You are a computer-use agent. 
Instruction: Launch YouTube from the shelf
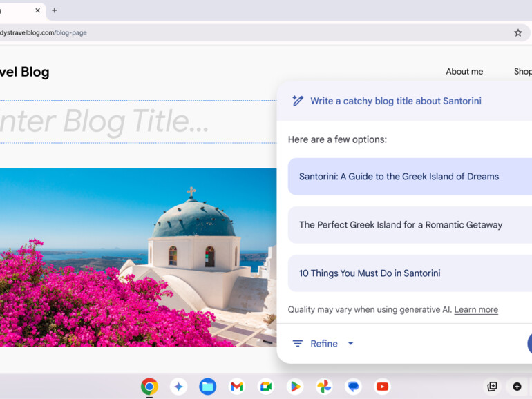[382, 387]
